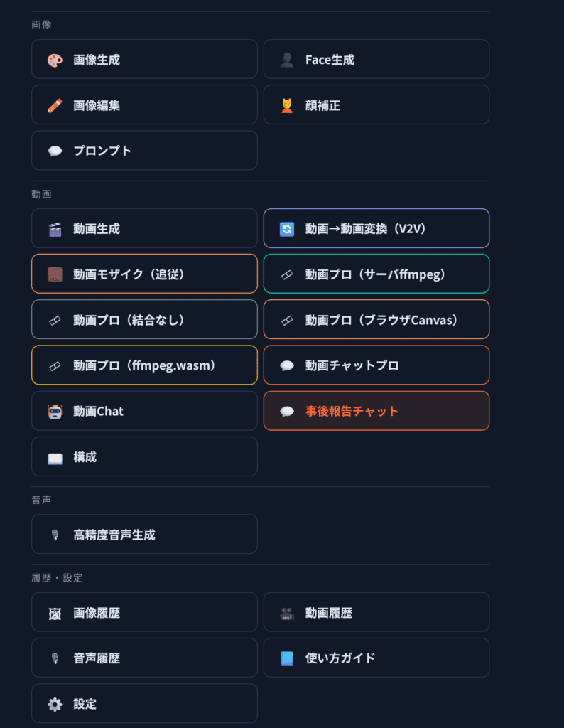
Task: Click the clapperboard icon for 動画生成
Action: point(55,229)
